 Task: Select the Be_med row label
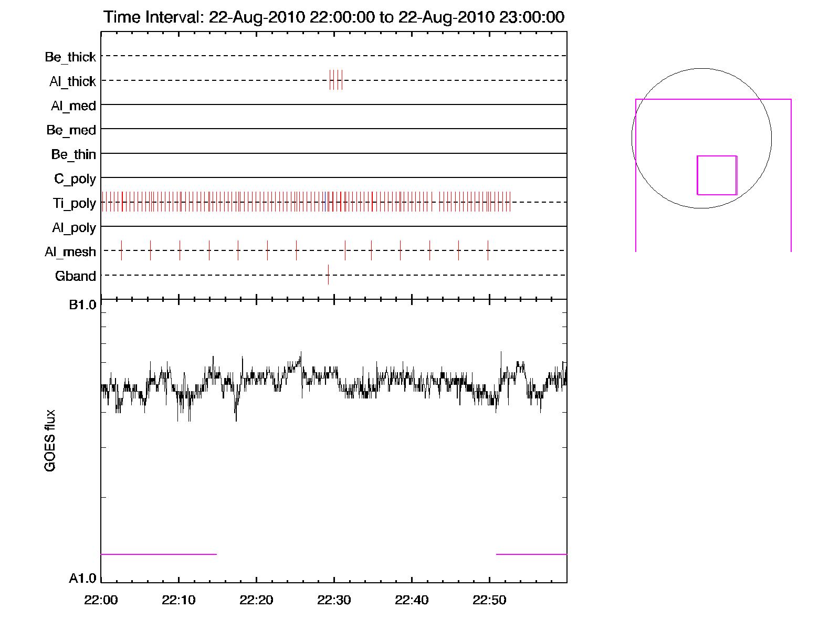tap(71, 130)
